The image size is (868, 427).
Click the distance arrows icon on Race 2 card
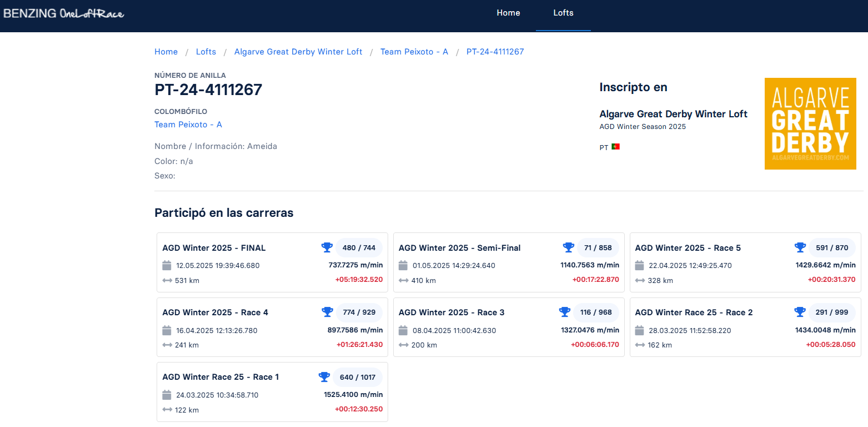(640, 345)
